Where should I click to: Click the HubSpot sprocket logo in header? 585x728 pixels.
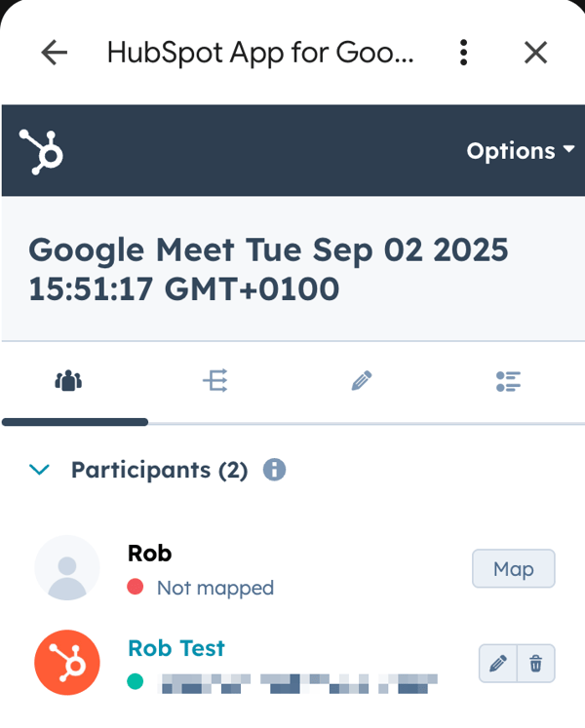41,152
